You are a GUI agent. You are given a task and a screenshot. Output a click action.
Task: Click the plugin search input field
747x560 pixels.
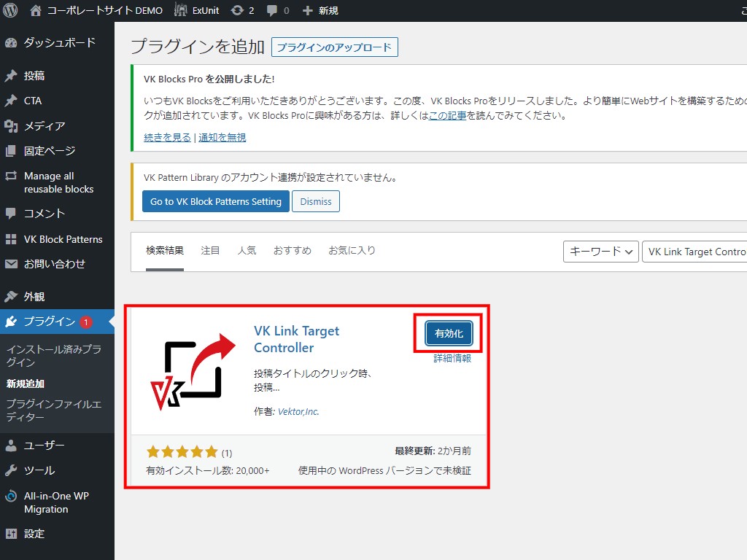coord(694,252)
